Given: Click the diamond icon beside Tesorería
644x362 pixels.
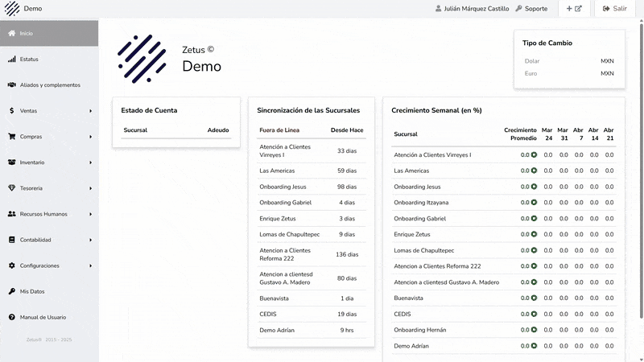Looking at the screenshot, I should pyautogui.click(x=11, y=188).
